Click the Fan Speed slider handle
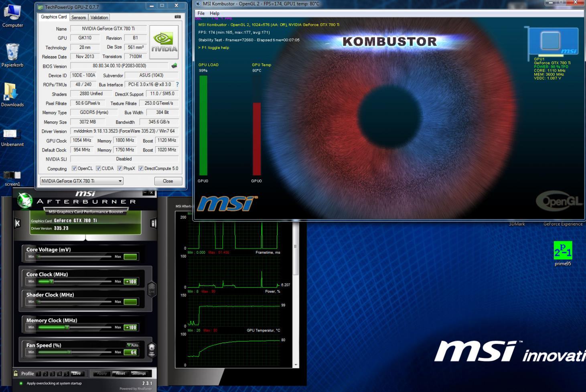This screenshot has width=586, height=392. 69,352
